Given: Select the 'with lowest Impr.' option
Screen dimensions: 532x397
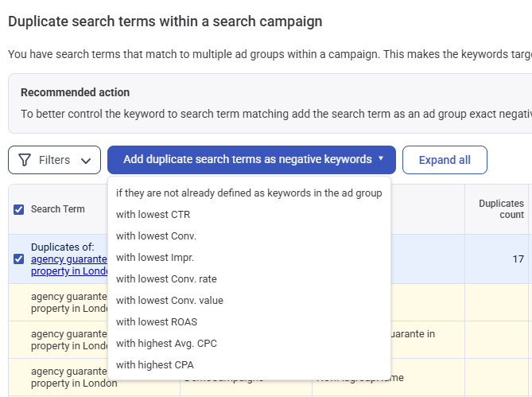Looking at the screenshot, I should [x=155, y=258].
